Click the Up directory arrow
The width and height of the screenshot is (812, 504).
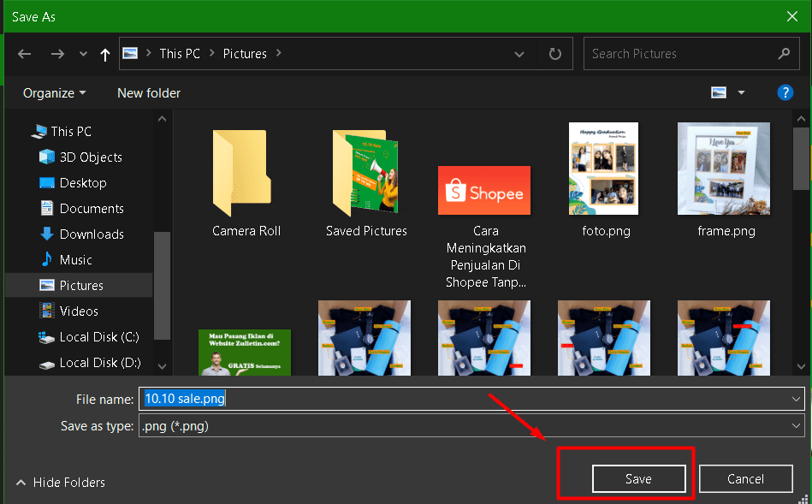click(x=105, y=54)
